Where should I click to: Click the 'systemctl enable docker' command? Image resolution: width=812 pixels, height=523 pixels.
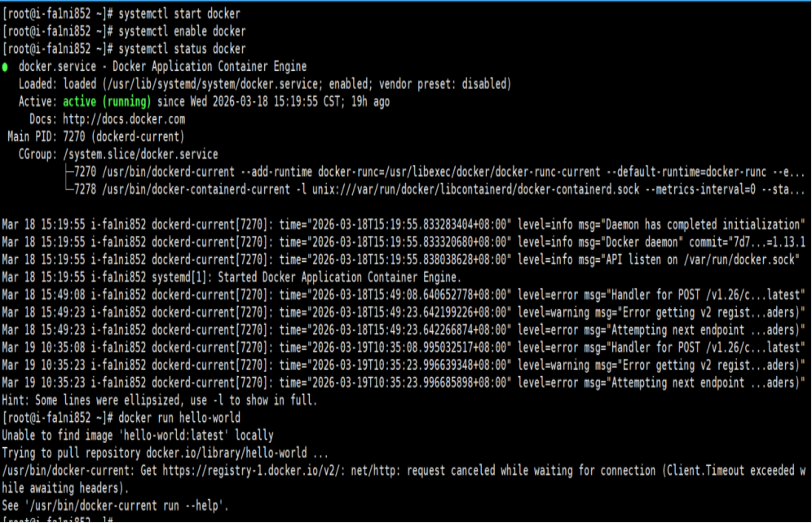182,31
